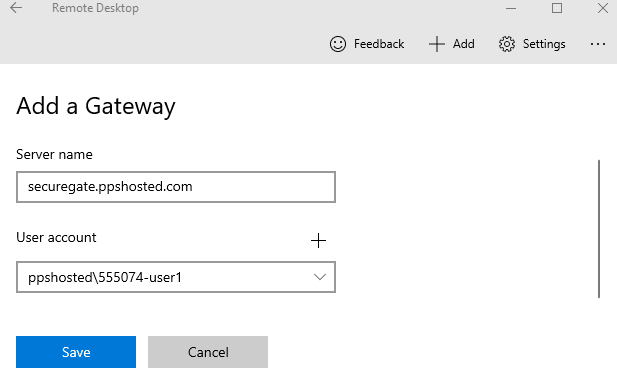Click the plus icon beside Add in toolbar
Viewport: 617px width, 381px height.
(436, 44)
